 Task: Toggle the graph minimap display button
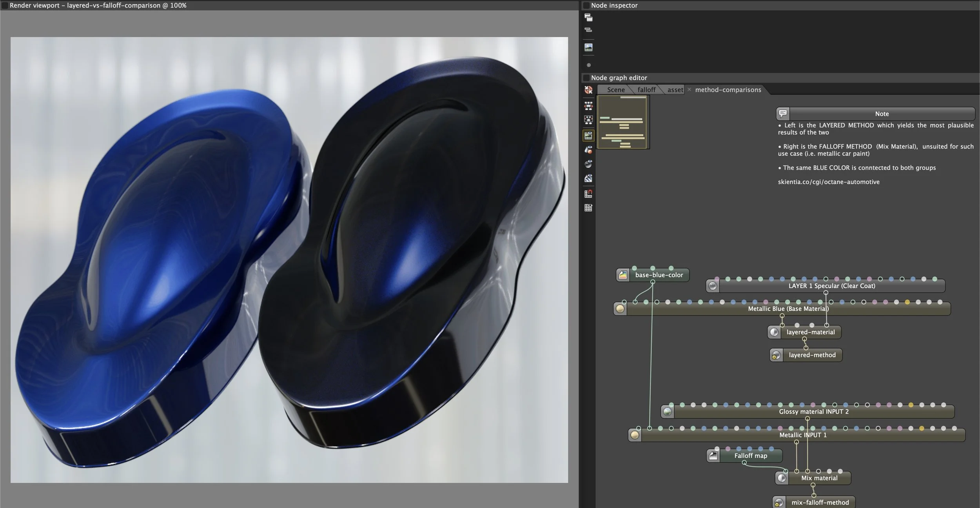pos(588,136)
